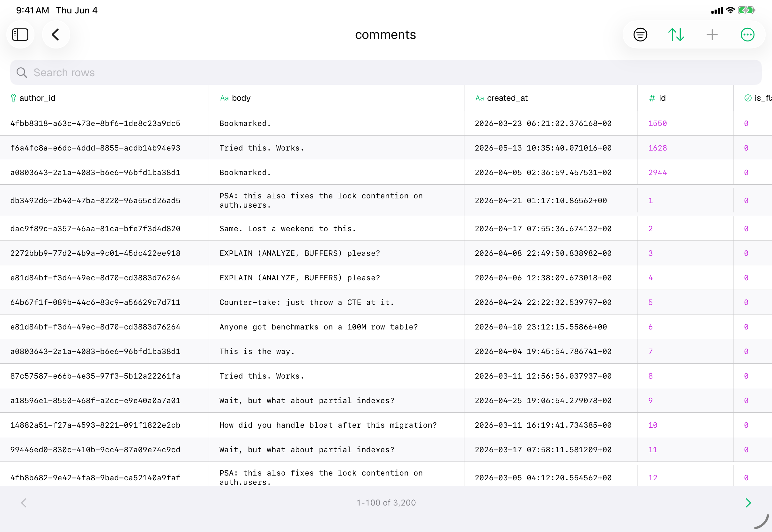Screen dimensions: 772x532
Task: Open the sort arrows icon
Action: (x=676, y=35)
